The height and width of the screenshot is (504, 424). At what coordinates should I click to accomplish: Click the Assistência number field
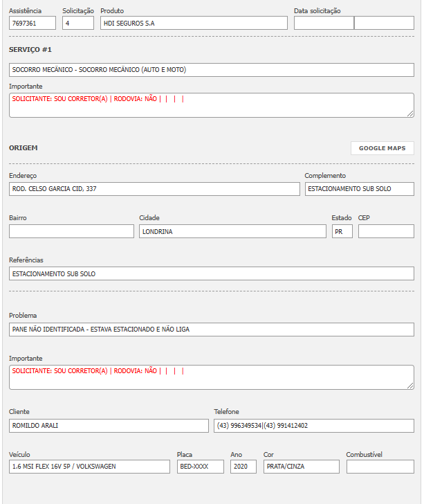coord(32,23)
